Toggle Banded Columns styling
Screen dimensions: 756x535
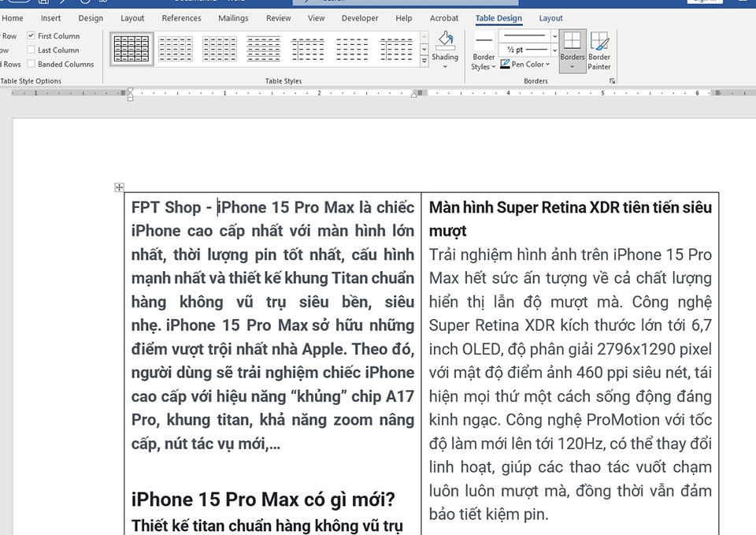click(31, 64)
